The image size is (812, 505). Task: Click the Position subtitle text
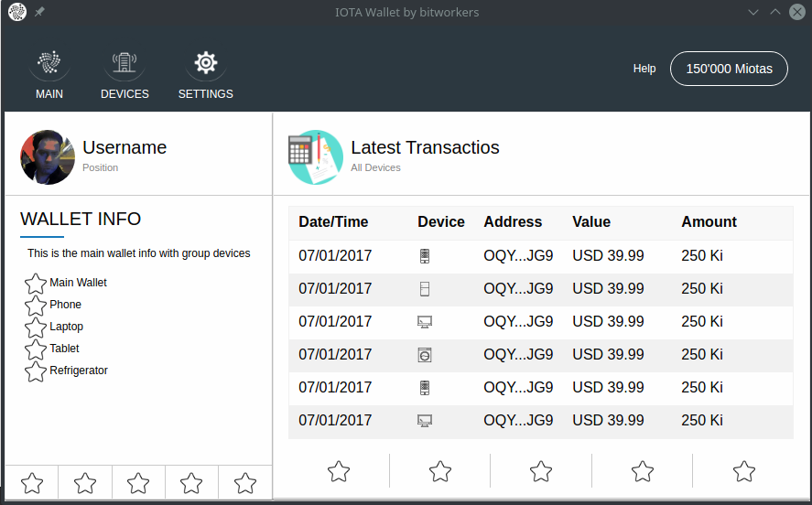(101, 167)
